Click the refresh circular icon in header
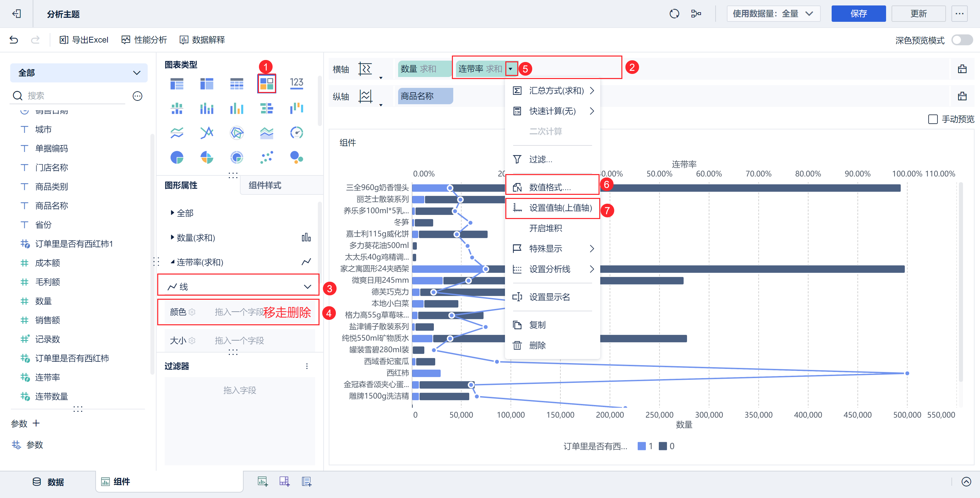 coord(674,14)
